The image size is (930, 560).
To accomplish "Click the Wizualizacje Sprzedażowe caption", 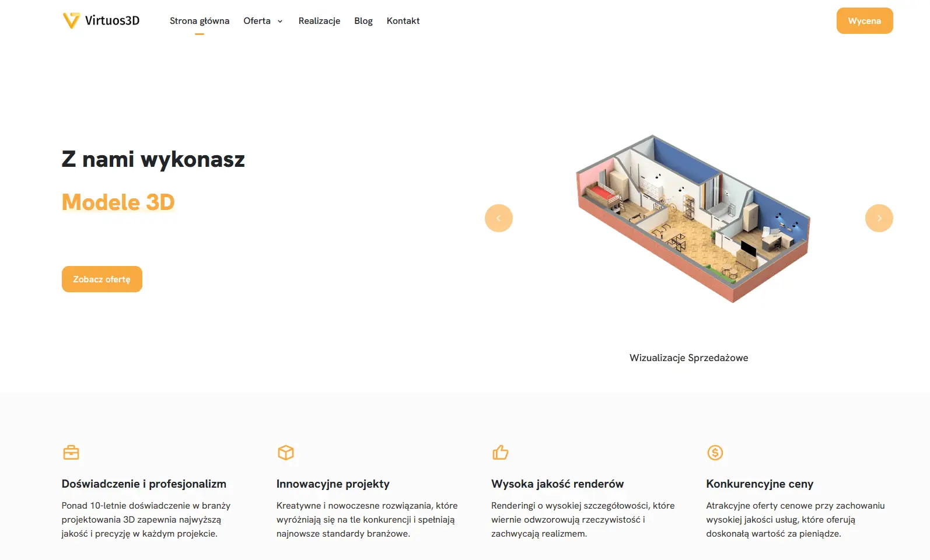I will 688,358.
